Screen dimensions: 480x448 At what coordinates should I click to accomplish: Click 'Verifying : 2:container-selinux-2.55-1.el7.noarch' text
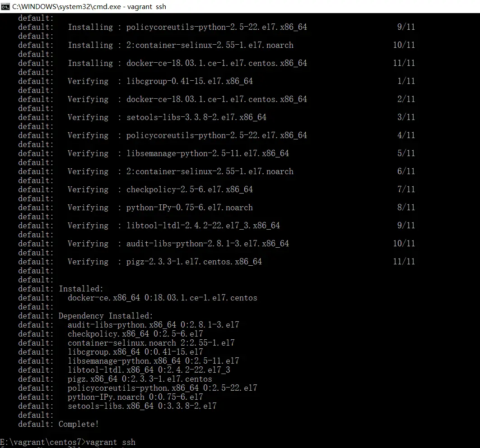(181, 171)
